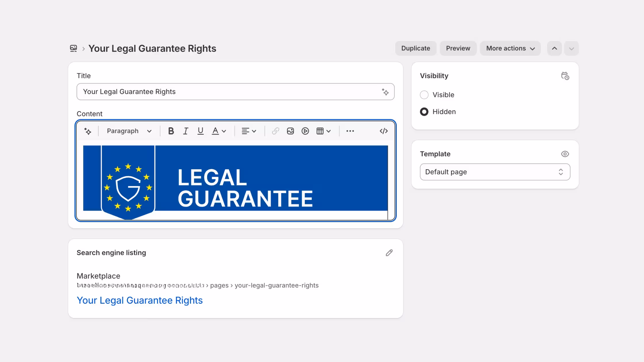Click the Title input field
Screen dimensions: 644x362
point(235,92)
